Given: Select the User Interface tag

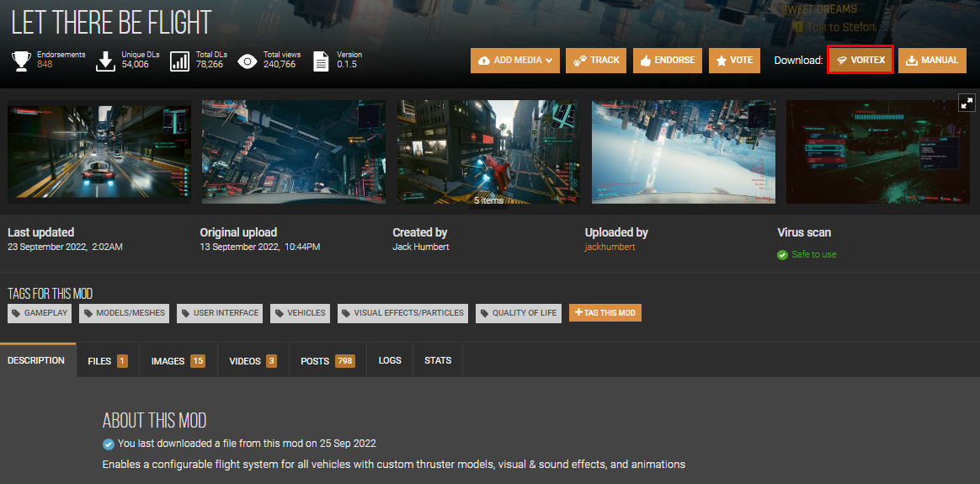Looking at the screenshot, I should (220, 313).
